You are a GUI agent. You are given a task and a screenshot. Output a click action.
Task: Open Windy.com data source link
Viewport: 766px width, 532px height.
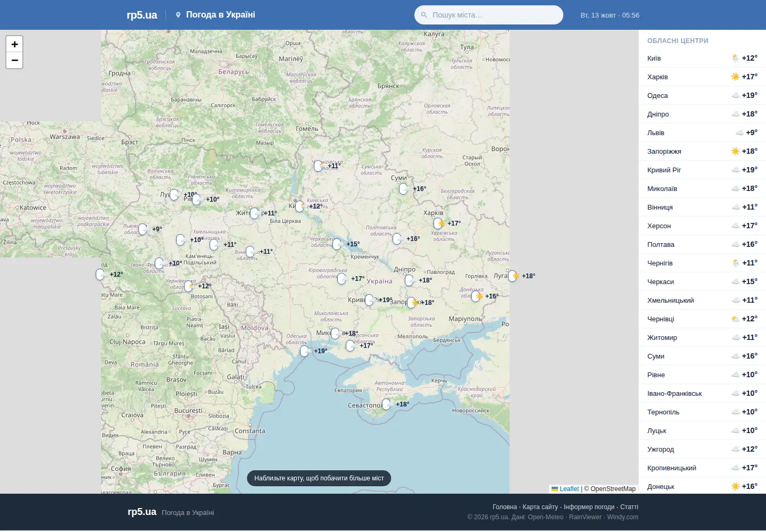[x=623, y=517]
